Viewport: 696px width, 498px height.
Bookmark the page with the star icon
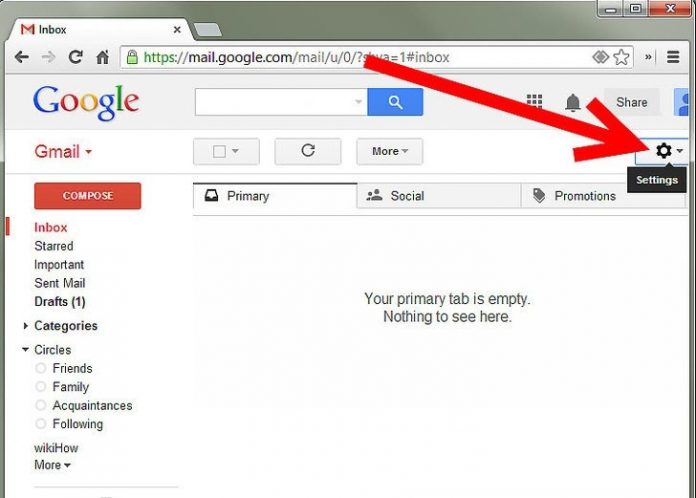pyautogui.click(x=621, y=57)
